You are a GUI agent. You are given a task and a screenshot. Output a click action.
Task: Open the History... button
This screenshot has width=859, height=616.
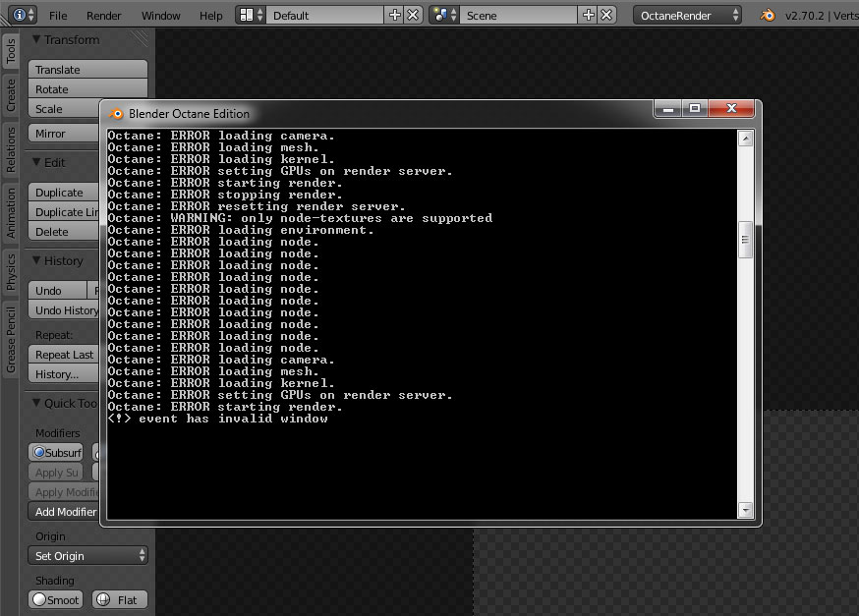pos(64,374)
